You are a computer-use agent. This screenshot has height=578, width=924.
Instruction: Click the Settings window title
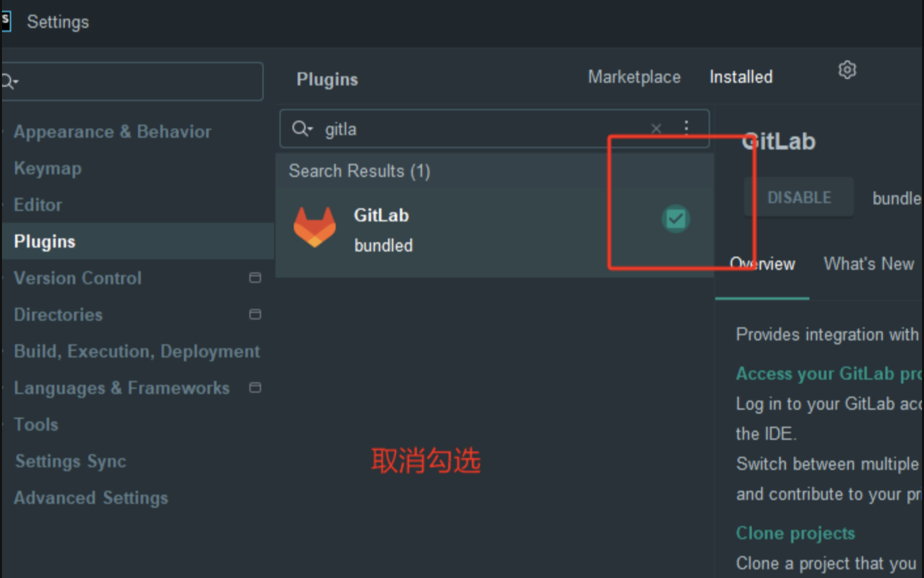coord(58,22)
